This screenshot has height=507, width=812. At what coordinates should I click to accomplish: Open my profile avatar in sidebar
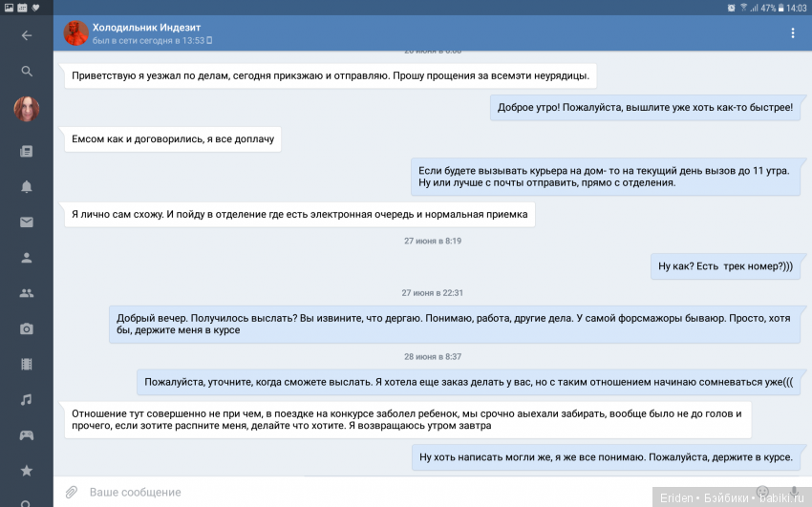pos(26,109)
